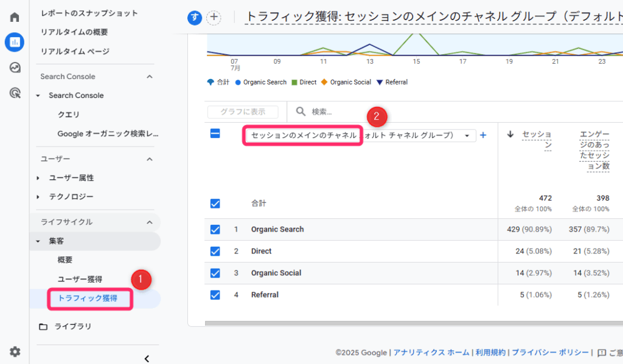Add secondary dimension with blue plus icon
The image size is (623, 364).
click(483, 136)
